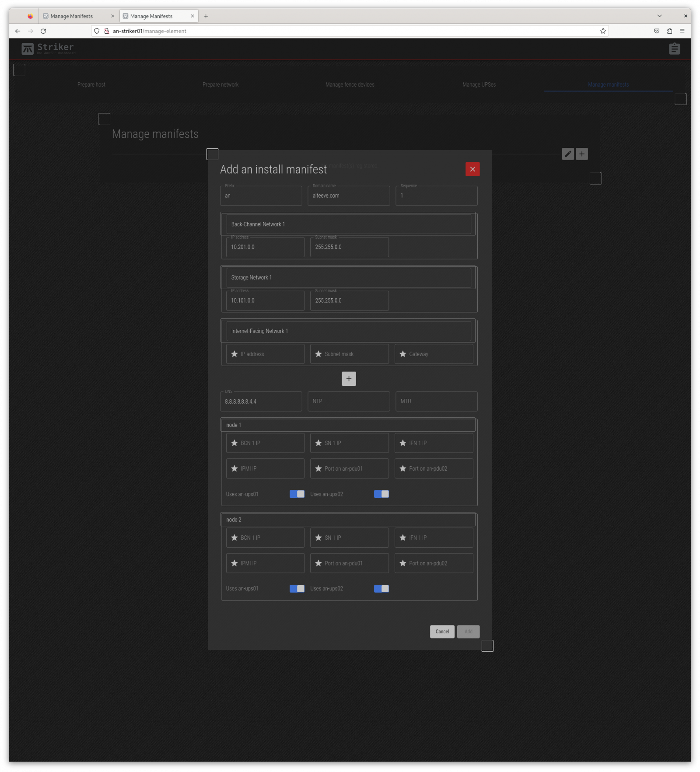Viewport: 700px width, 772px height.
Task: Toggle node 2 Uses an-ups01 switch
Action: point(297,589)
